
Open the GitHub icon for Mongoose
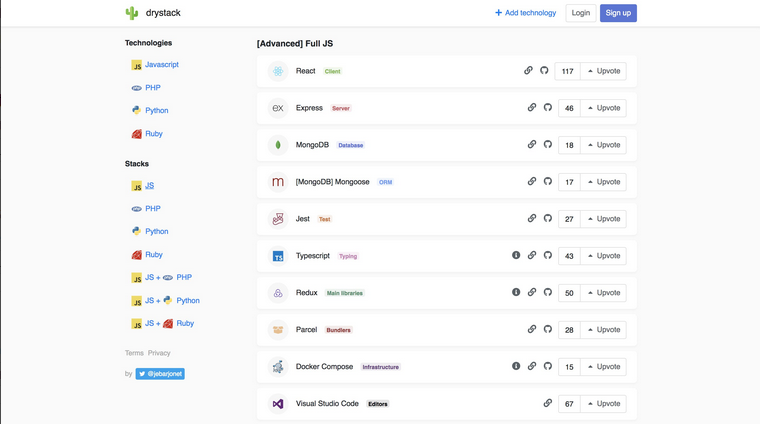click(x=548, y=181)
